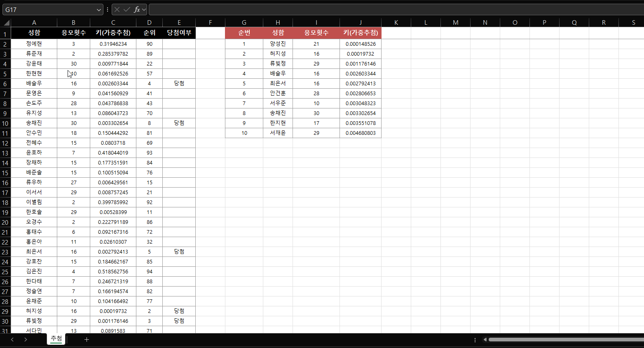Click the next sheet navigation arrow

[26, 339]
